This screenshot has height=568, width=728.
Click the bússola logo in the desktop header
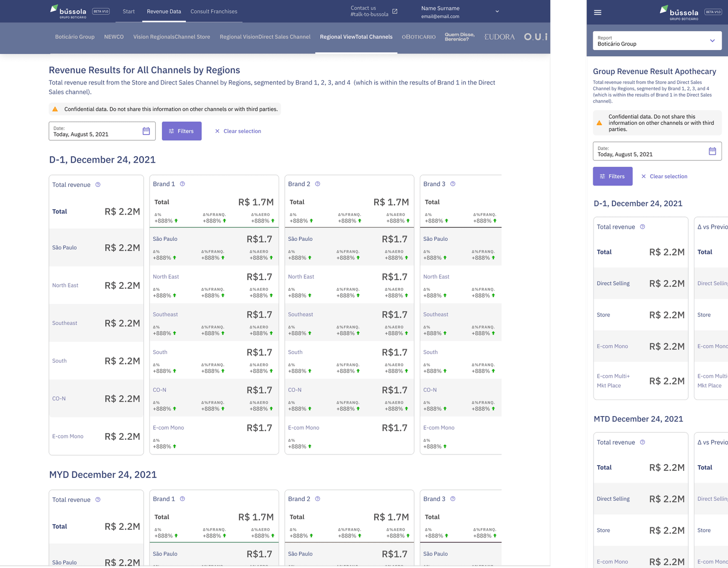tap(68, 11)
